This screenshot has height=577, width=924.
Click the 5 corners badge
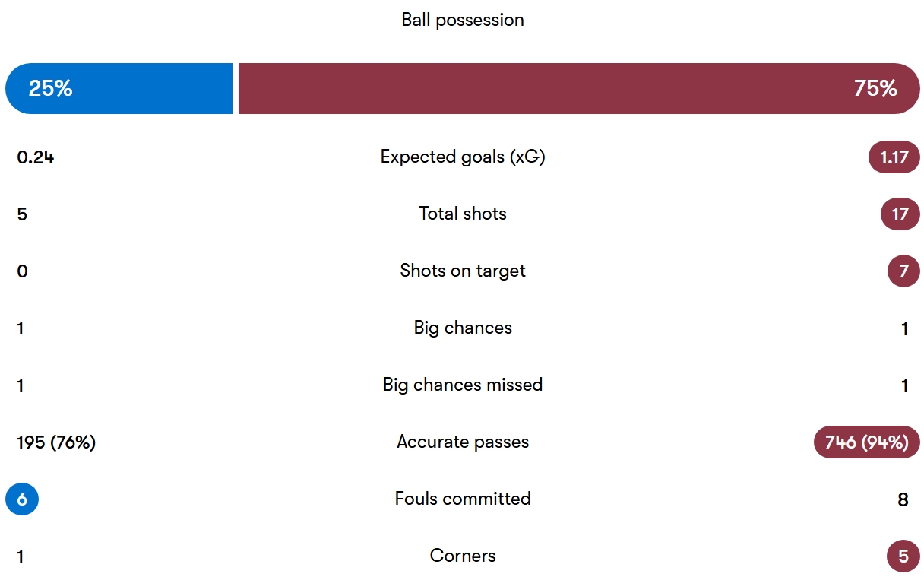point(903,556)
